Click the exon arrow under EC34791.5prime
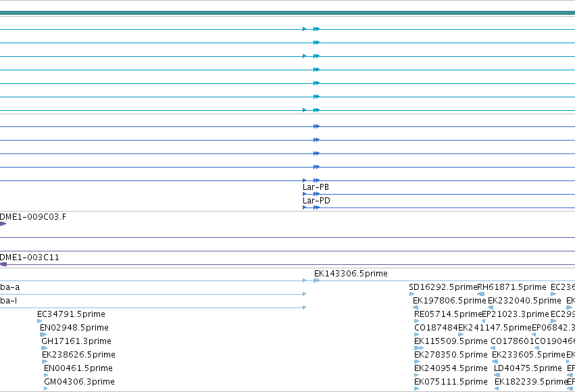The image size is (575, 392). point(40,321)
